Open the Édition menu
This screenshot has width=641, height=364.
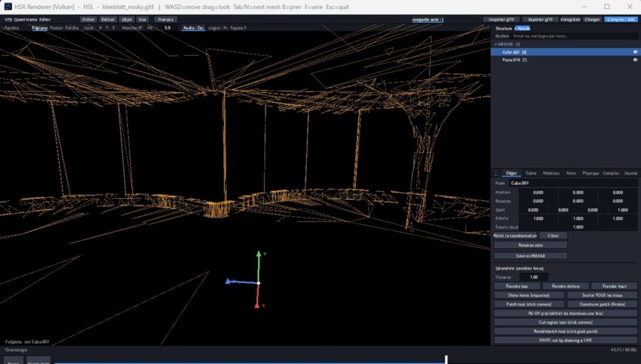point(108,19)
